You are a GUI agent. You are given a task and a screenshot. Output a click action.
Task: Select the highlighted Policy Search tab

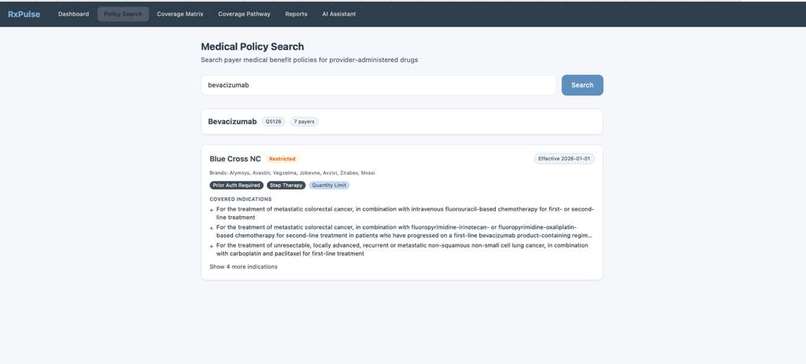click(123, 14)
